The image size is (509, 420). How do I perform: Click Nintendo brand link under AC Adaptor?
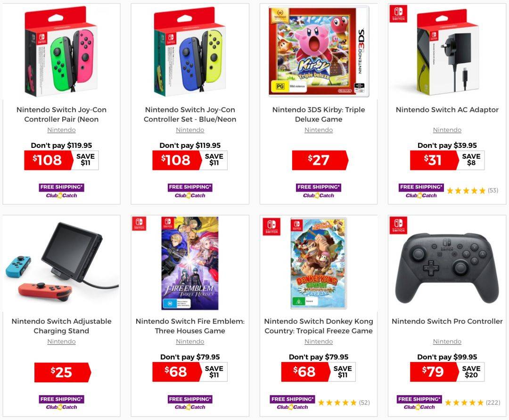click(447, 130)
